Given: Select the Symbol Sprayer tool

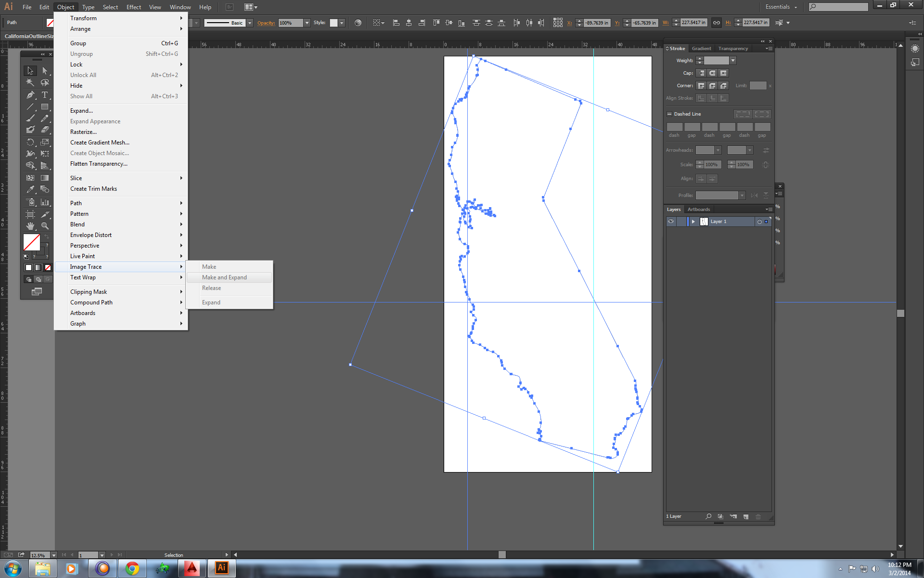Looking at the screenshot, I should 30,202.
